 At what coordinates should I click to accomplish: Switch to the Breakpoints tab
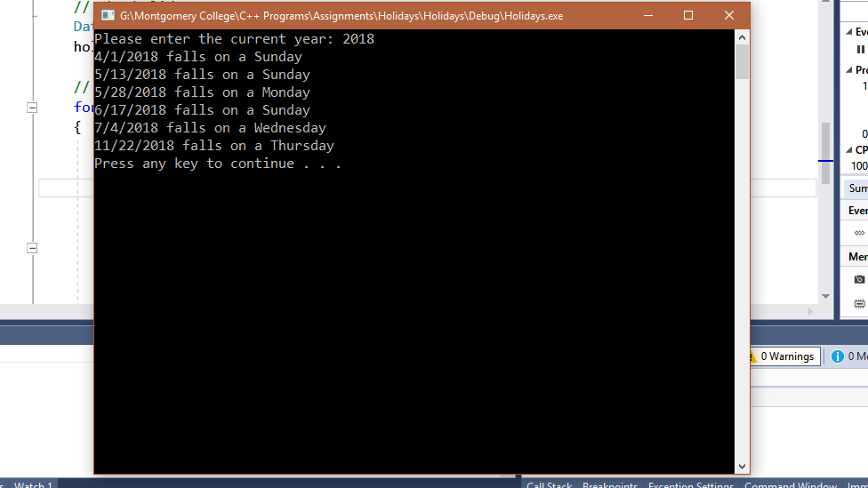[610, 484]
